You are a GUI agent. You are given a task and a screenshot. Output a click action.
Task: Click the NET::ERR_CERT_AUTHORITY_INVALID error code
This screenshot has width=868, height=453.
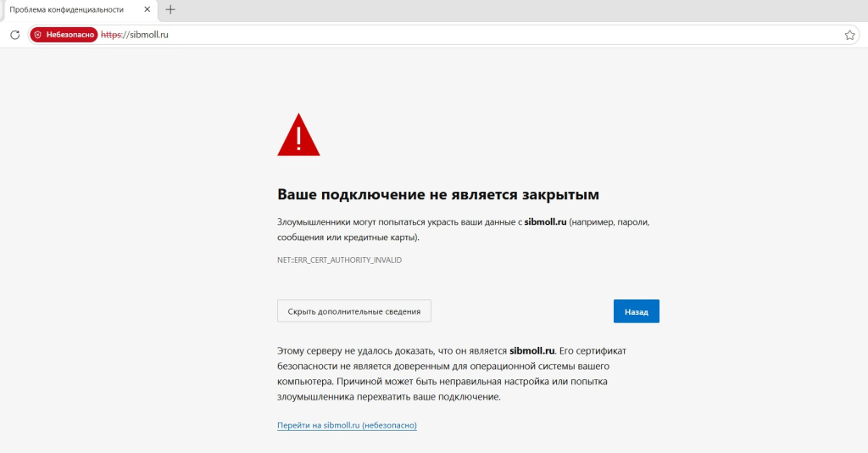point(339,260)
